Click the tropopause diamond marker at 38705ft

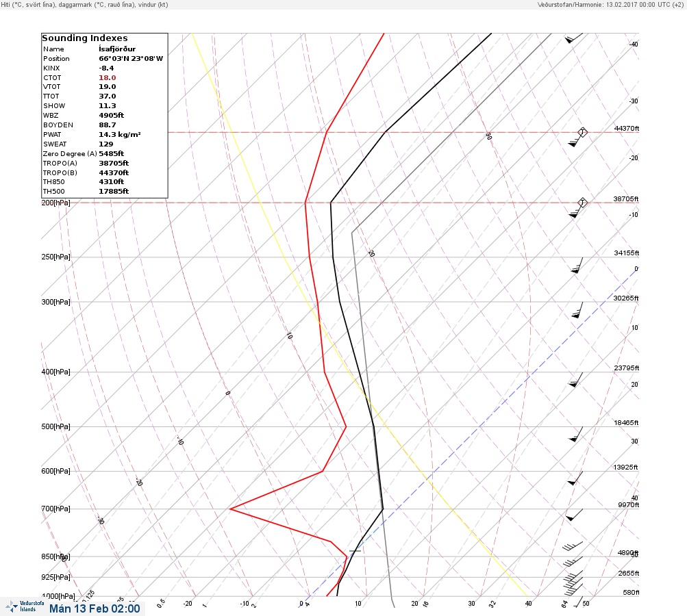pos(582,203)
